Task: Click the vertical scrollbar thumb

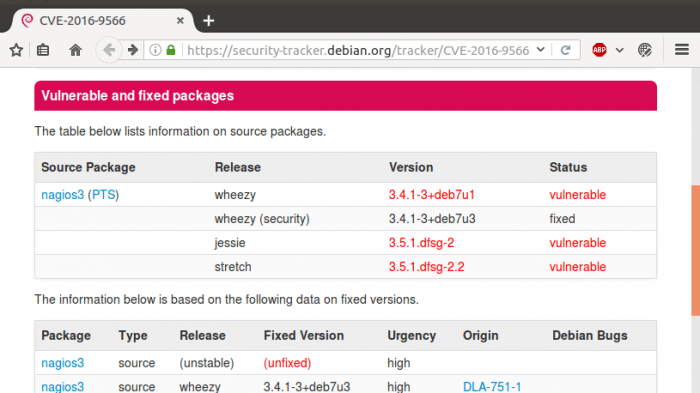Action: tap(696, 250)
